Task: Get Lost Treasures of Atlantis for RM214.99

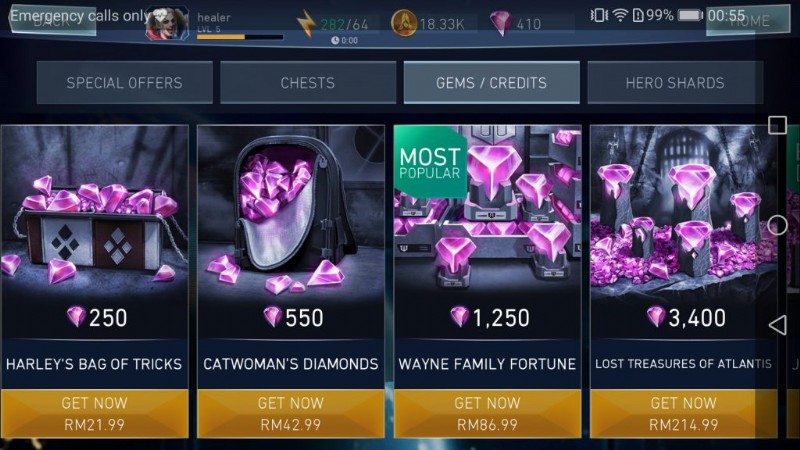Action: click(x=684, y=413)
